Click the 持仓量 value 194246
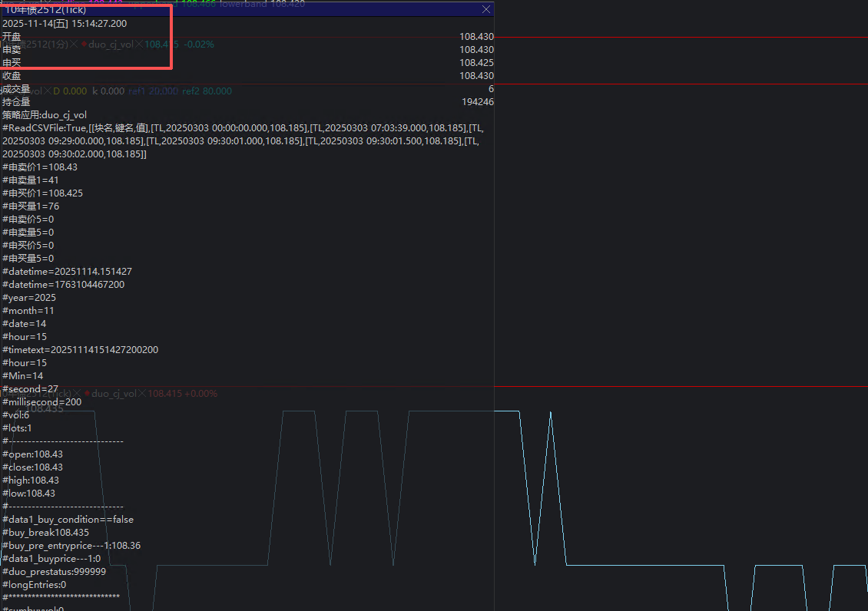868x611 pixels. tap(477, 102)
